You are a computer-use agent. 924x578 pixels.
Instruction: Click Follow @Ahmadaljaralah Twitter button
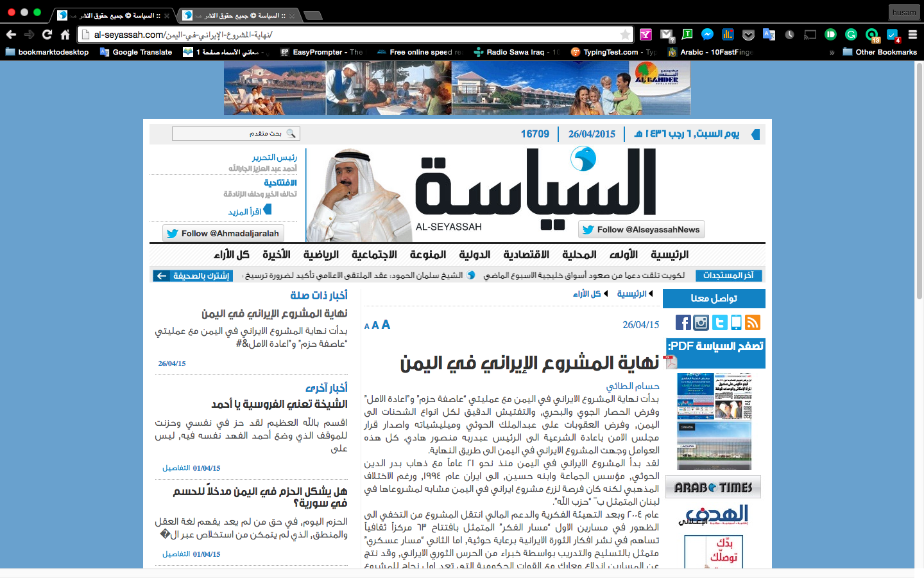click(223, 233)
